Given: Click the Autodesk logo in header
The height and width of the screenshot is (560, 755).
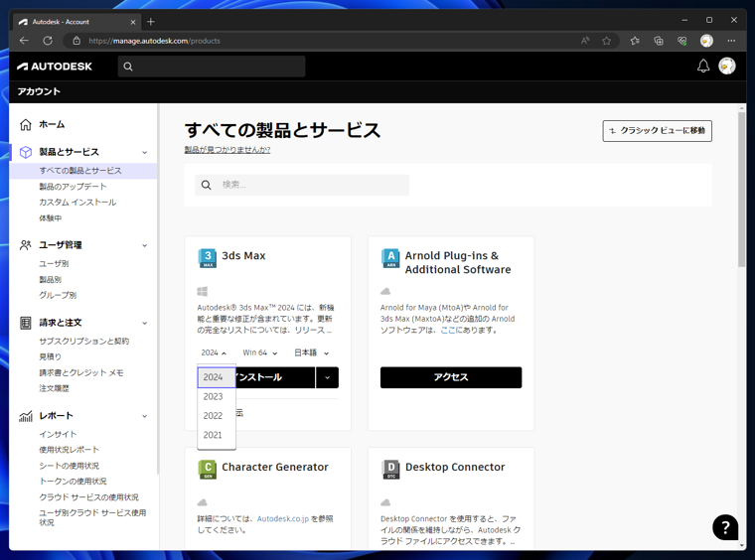Looking at the screenshot, I should click(x=55, y=67).
